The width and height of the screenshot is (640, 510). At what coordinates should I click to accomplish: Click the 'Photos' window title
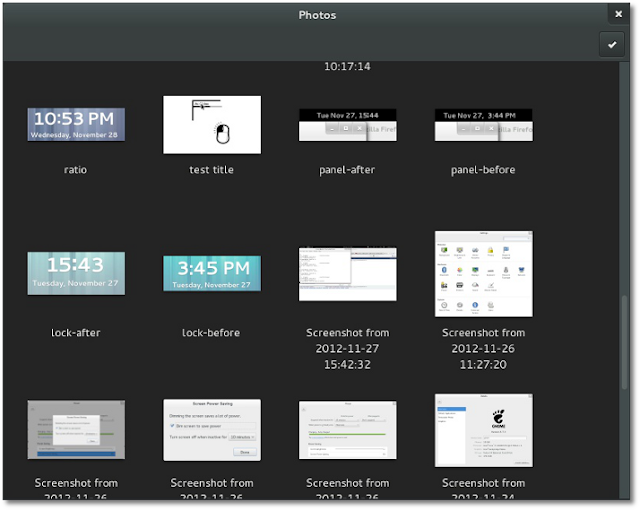pyautogui.click(x=317, y=15)
